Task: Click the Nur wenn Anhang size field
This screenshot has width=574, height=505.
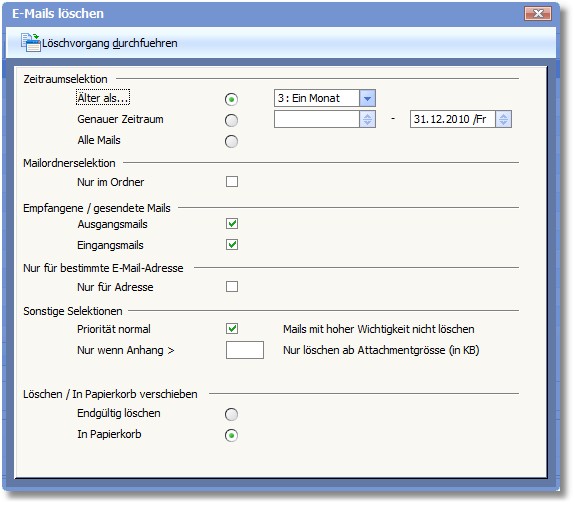Action: (245, 350)
